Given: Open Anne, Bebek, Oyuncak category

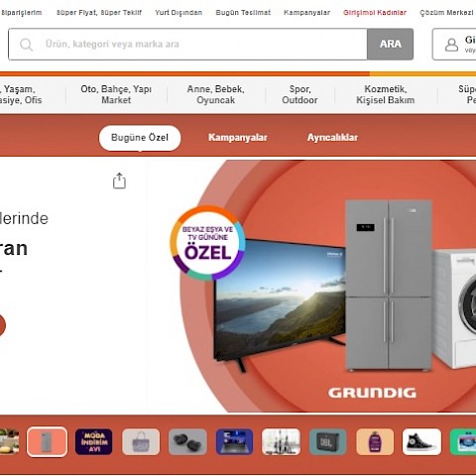Looking at the screenshot, I should 215,94.
